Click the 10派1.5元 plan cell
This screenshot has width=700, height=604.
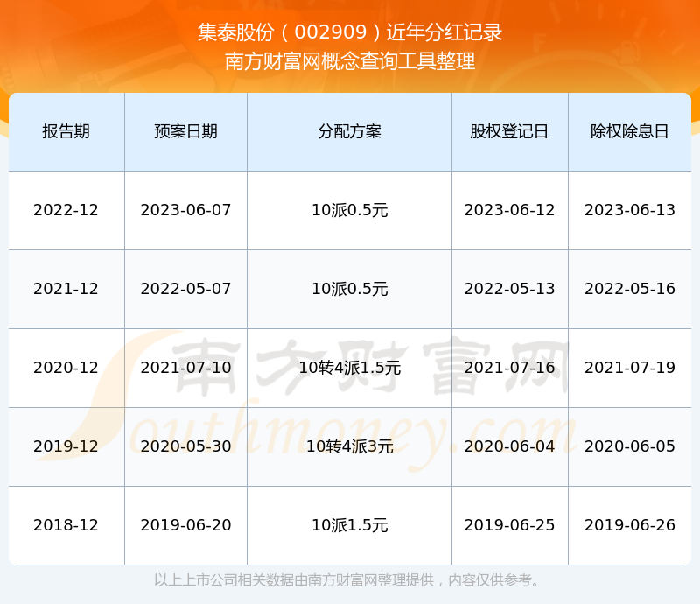click(349, 524)
